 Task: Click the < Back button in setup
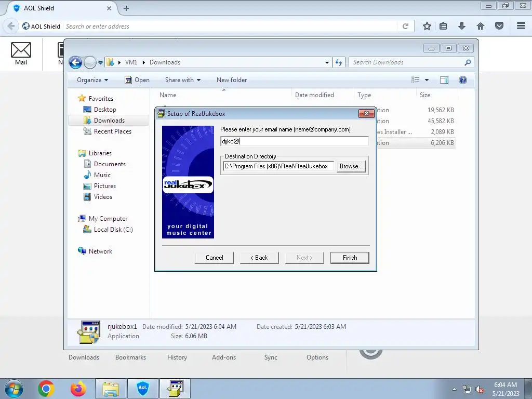(260, 258)
